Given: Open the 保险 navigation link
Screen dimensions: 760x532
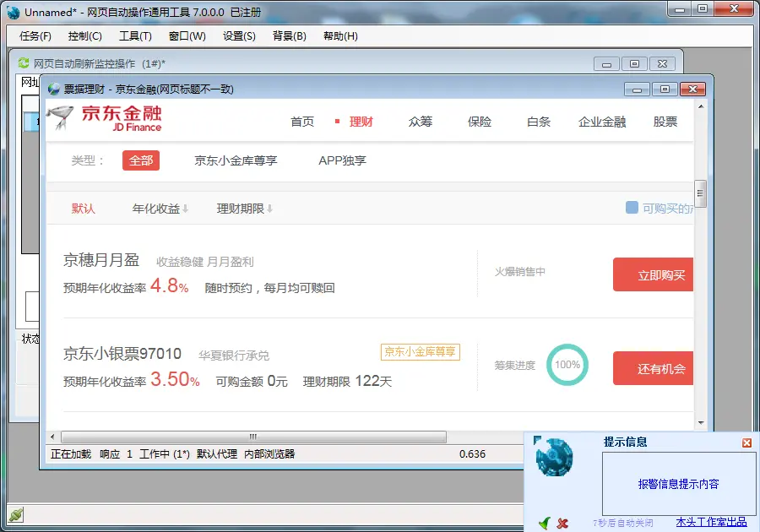Looking at the screenshot, I should tap(480, 122).
